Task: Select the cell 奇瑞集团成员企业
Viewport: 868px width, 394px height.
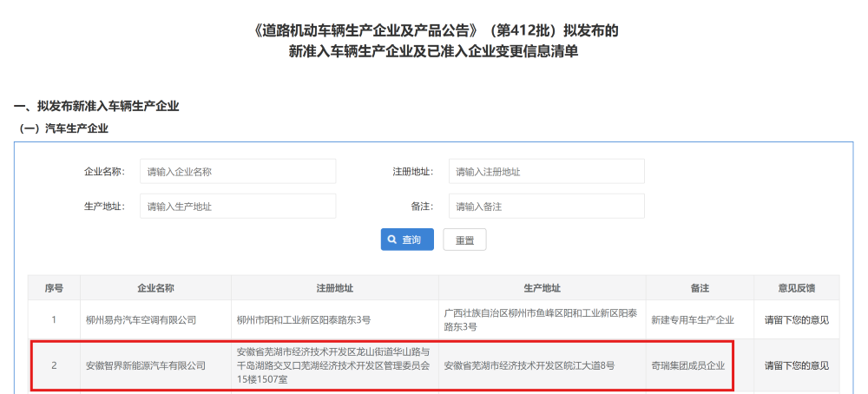Action: click(x=700, y=365)
